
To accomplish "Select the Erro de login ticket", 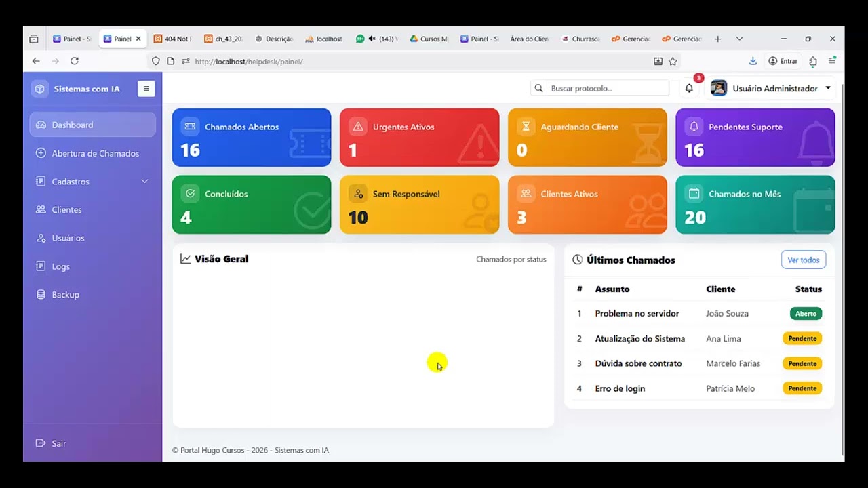I will pos(620,388).
